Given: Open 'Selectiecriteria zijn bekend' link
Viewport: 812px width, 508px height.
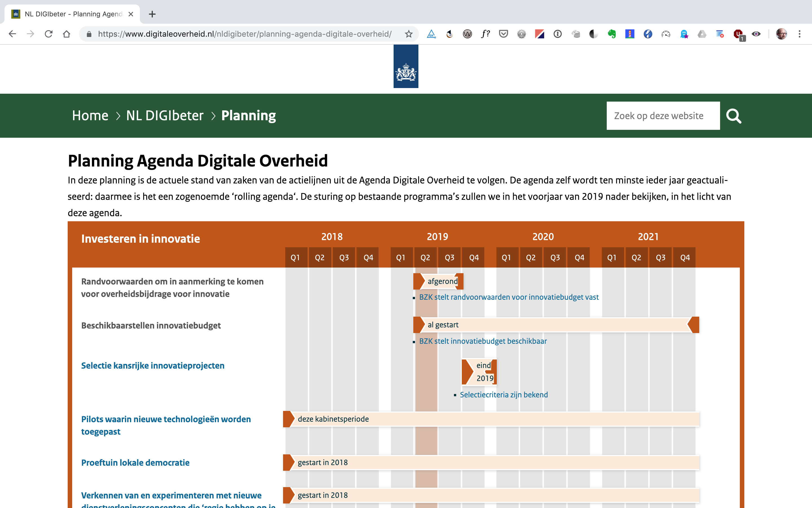Looking at the screenshot, I should click(504, 395).
